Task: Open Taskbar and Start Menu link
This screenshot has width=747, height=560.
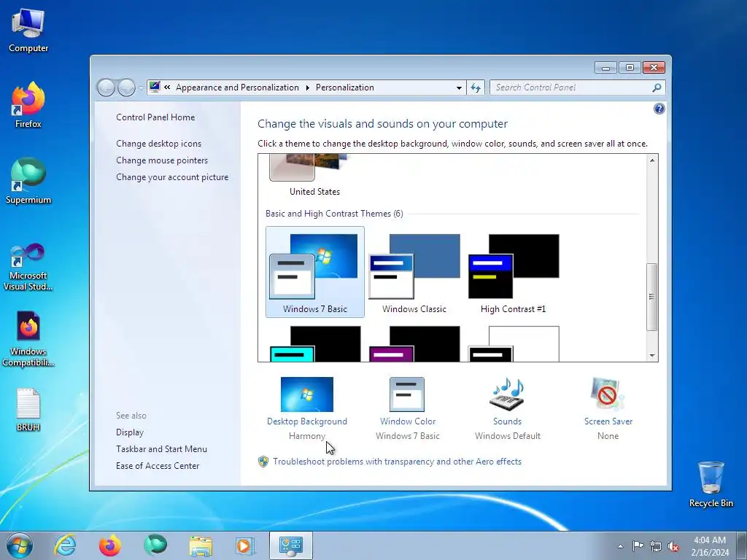Action: pos(161,448)
